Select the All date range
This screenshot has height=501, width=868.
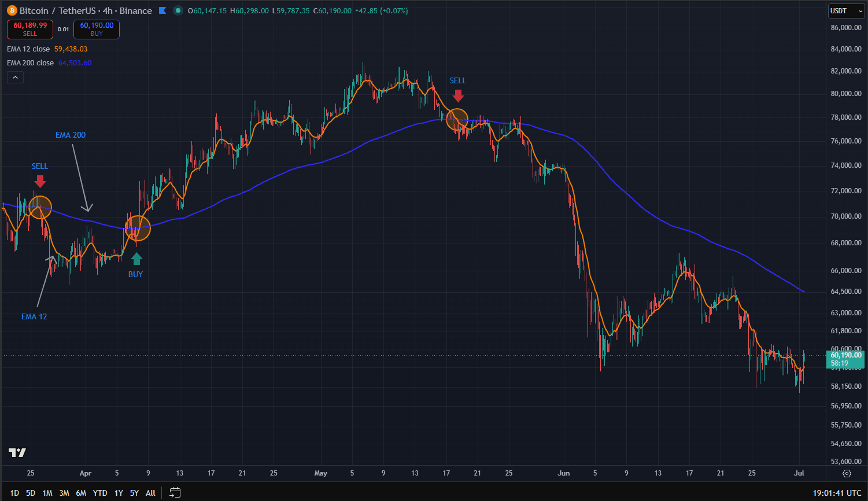pyautogui.click(x=150, y=493)
